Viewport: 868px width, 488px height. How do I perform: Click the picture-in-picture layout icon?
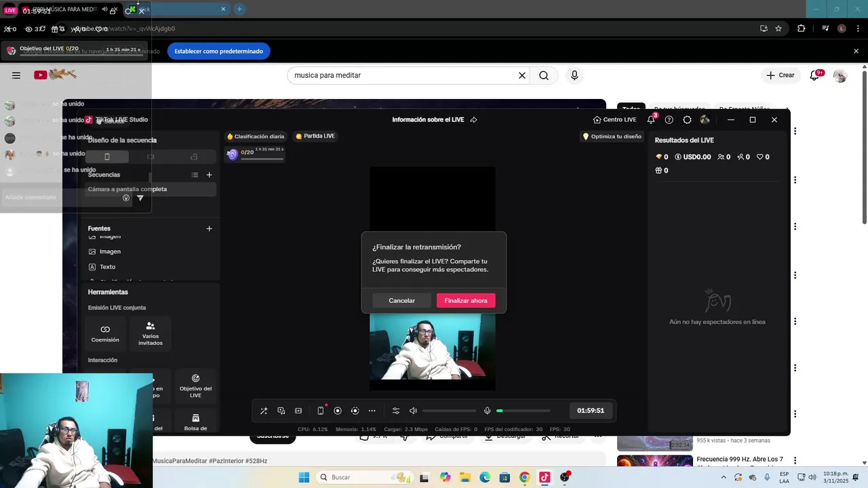tap(298, 411)
